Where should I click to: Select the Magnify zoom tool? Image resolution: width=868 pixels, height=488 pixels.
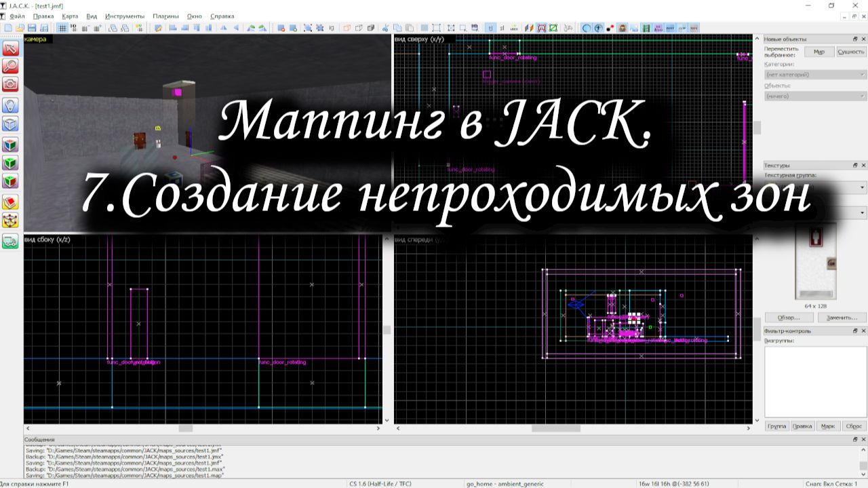(11, 67)
